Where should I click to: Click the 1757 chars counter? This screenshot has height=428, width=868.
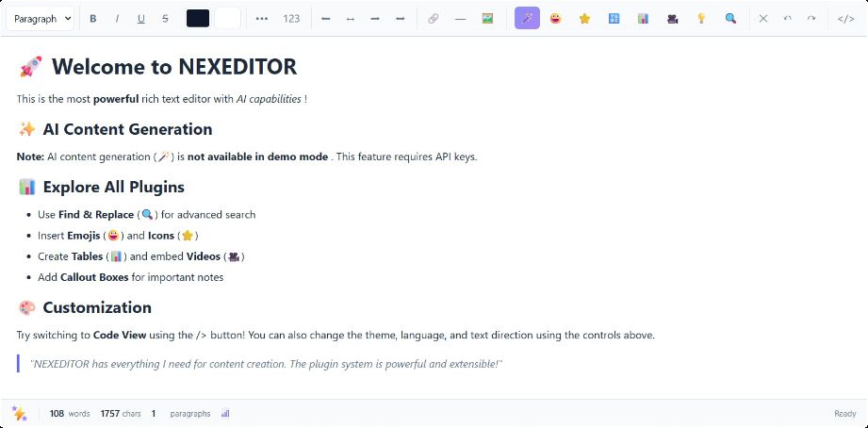pyautogui.click(x=121, y=414)
